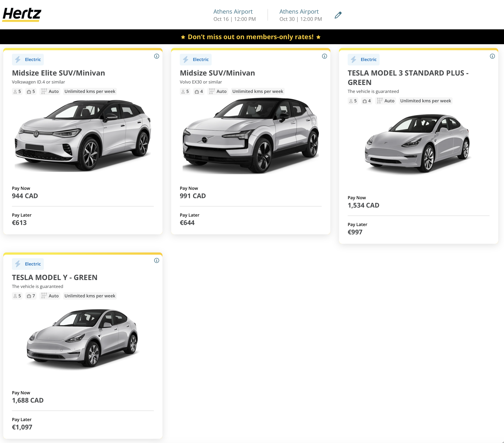Image resolution: width=504 pixels, height=443 pixels.
Task: Click 'Volkswagen ID.4 or similar' text
Action: click(x=39, y=82)
